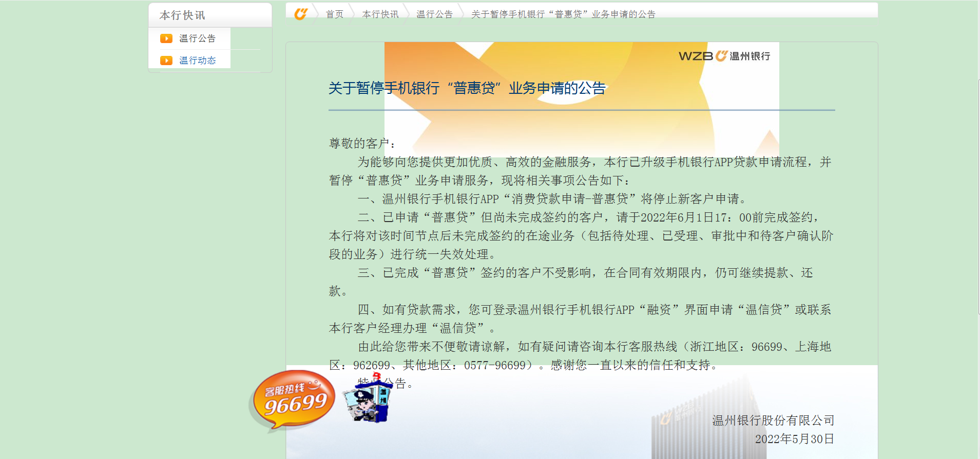980x459 pixels.
Task: Click the breadcrumb text 关于暂停手机银行“普惠贷”业务申请的公告
Action: tap(563, 14)
